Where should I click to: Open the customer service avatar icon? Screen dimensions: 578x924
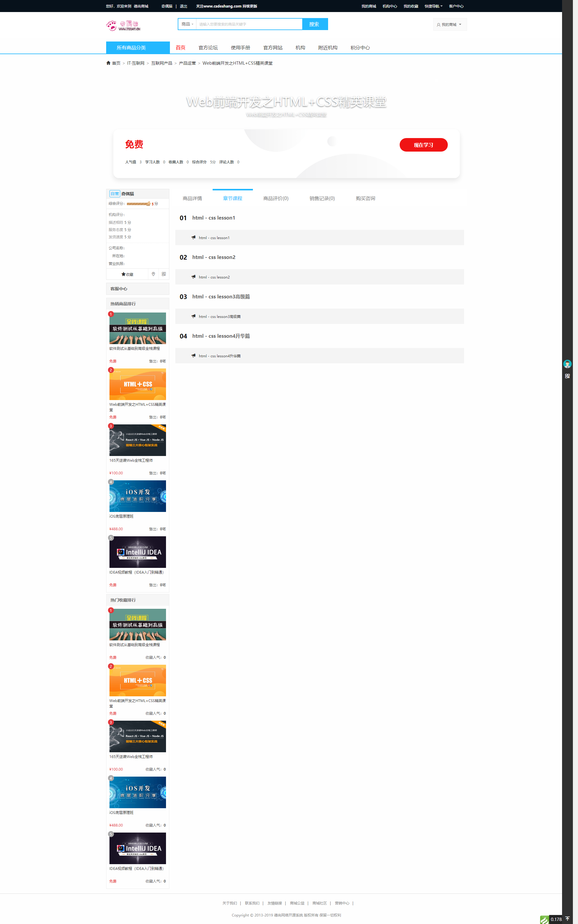pos(567,364)
